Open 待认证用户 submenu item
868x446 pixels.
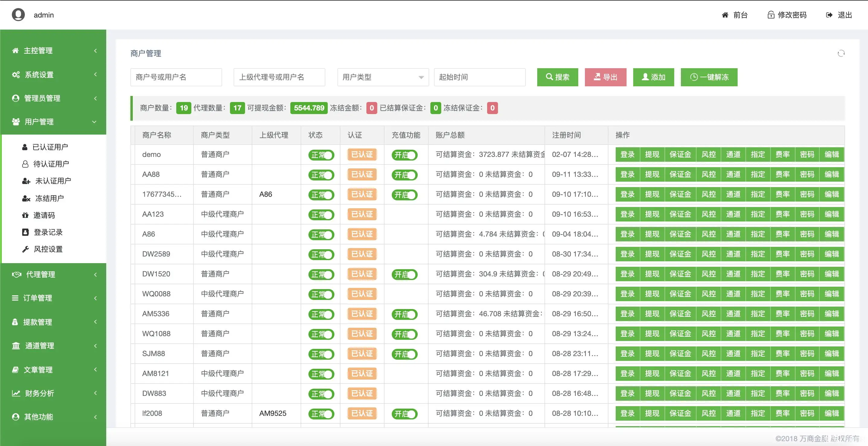(54, 164)
